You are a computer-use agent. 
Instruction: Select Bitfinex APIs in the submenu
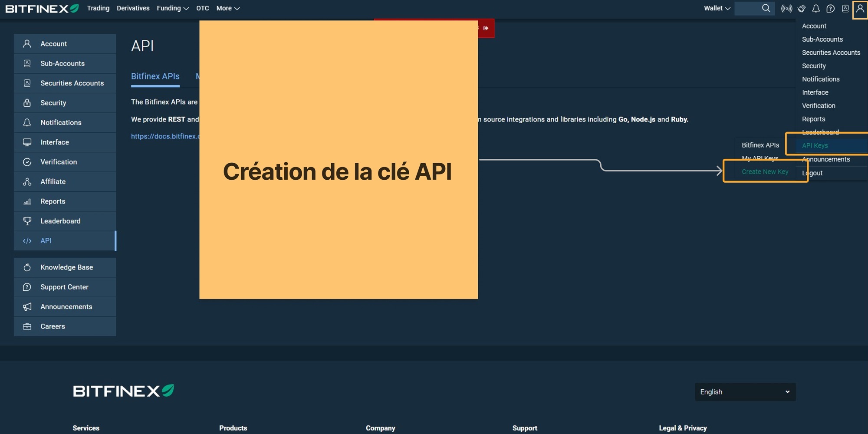pos(760,145)
